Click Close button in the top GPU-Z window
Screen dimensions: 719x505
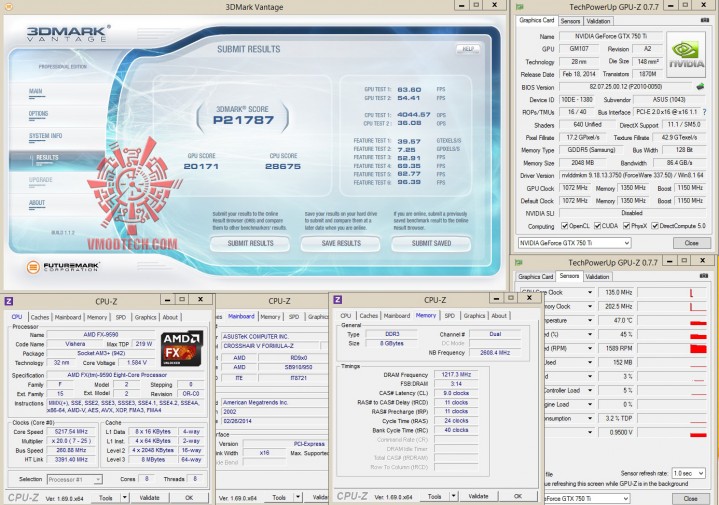(x=691, y=243)
